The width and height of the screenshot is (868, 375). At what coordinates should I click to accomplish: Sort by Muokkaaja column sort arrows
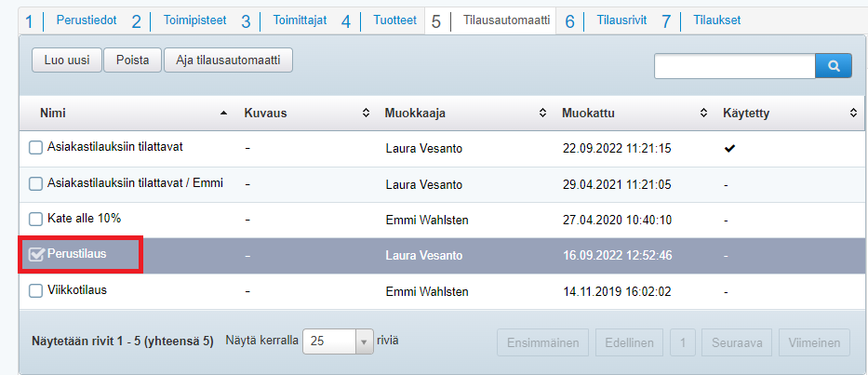point(542,113)
